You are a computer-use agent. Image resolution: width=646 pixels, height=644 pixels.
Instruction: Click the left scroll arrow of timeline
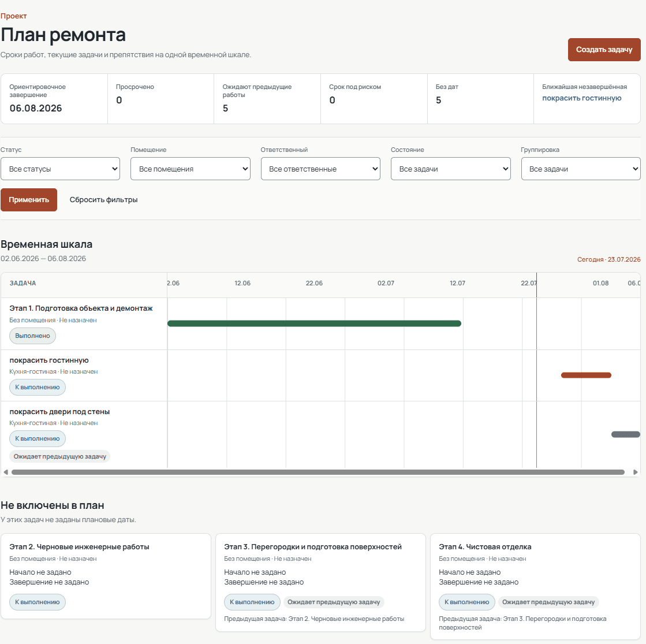coord(6,472)
